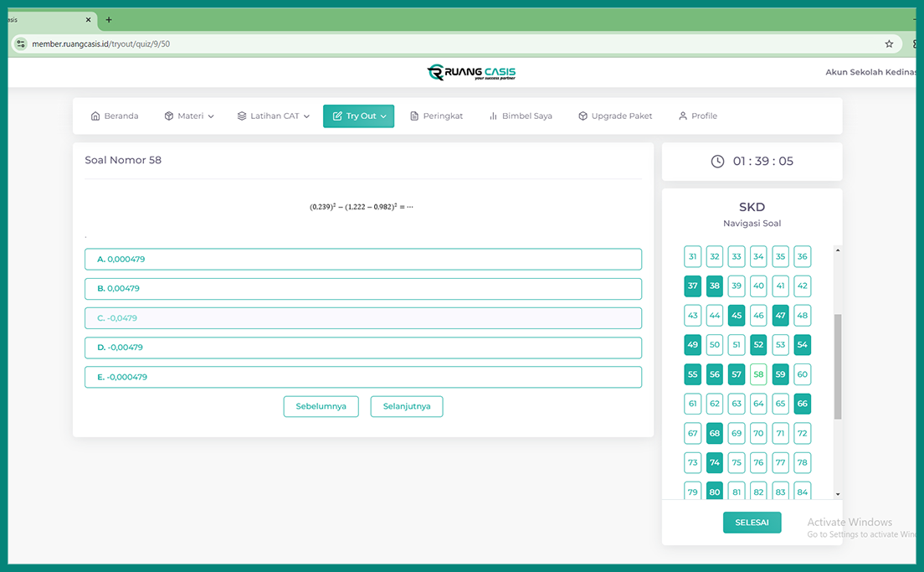Click the question navigation scrollbar

tap(838, 367)
